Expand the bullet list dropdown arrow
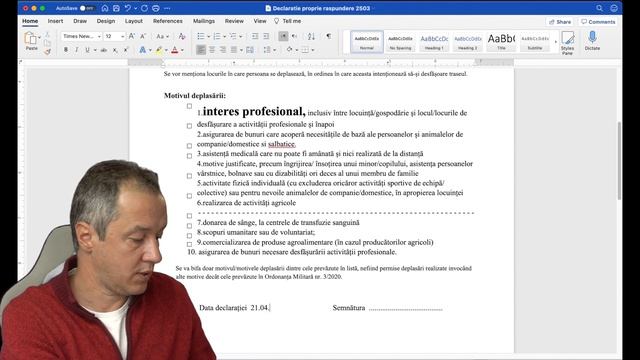The height and width of the screenshot is (360, 640). 209,37
